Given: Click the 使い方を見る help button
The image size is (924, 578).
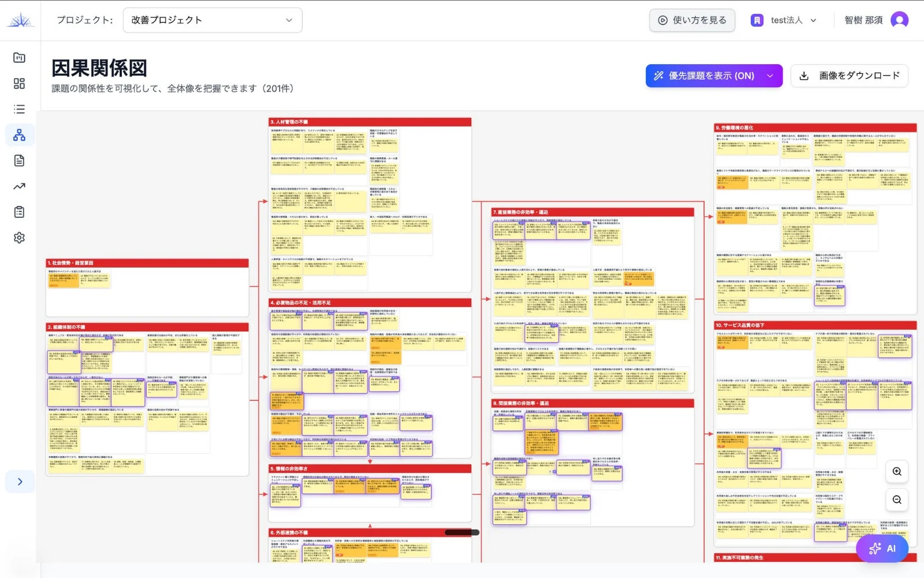Looking at the screenshot, I should [692, 20].
